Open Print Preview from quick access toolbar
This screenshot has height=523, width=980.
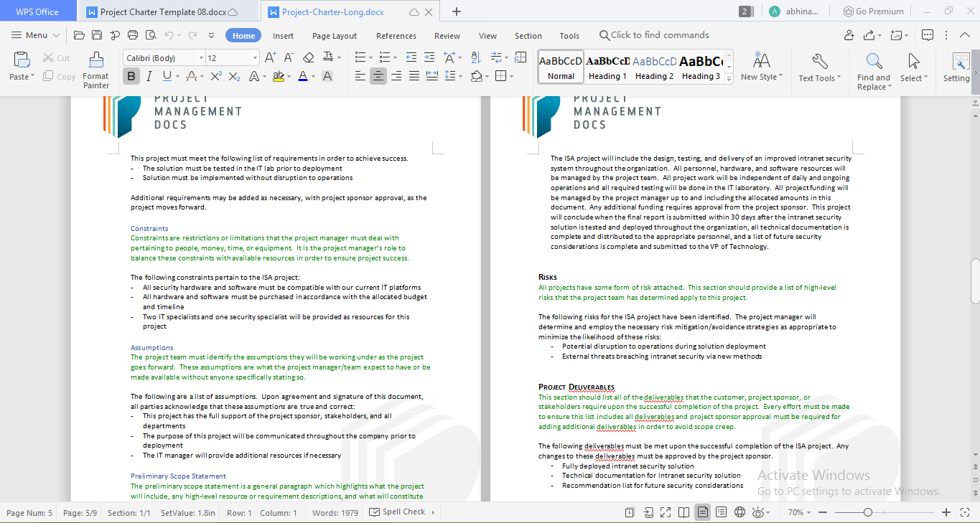150,35
